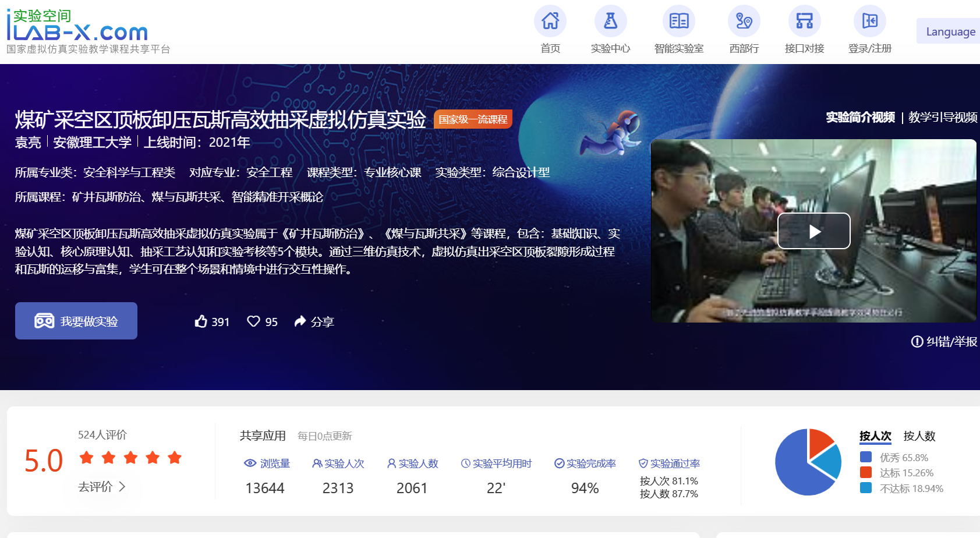
Task: Click the 我要做实验 button
Action: (x=76, y=321)
